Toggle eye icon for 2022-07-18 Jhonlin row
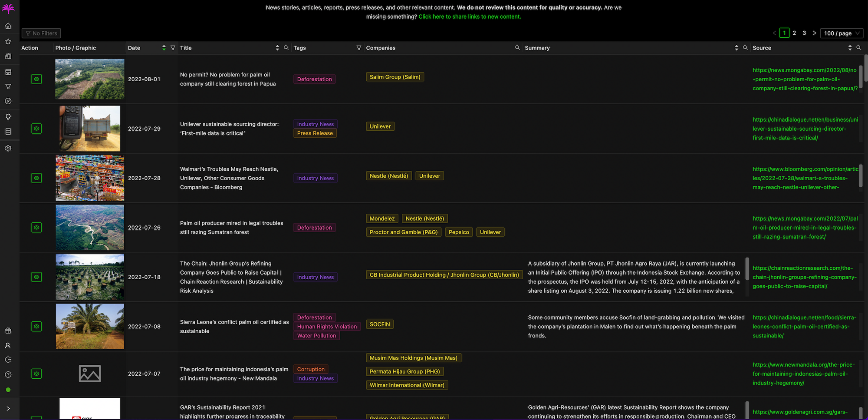Viewport: 868px width, 420px height. point(36,277)
